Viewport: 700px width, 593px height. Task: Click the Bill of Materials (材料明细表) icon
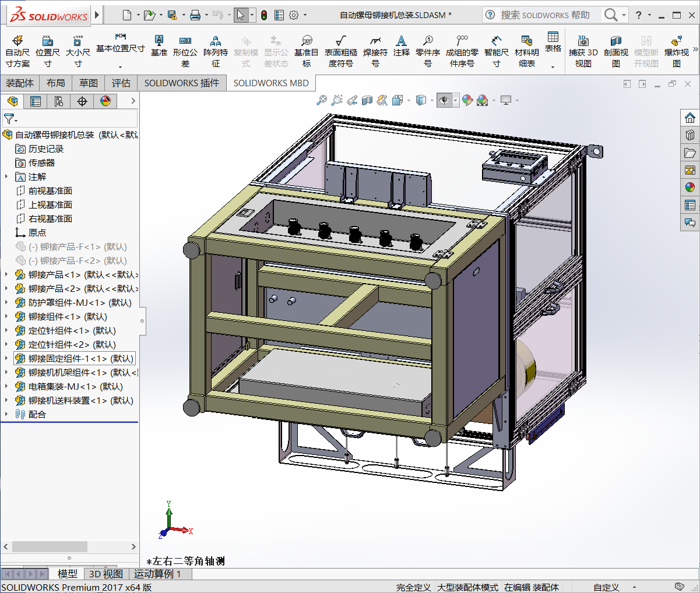527,51
